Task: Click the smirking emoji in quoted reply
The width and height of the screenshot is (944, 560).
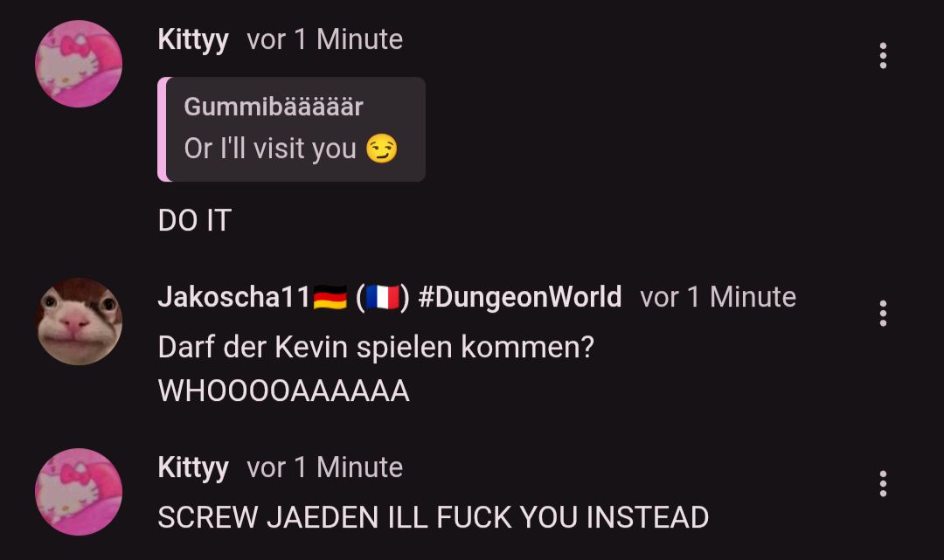Action: (382, 149)
